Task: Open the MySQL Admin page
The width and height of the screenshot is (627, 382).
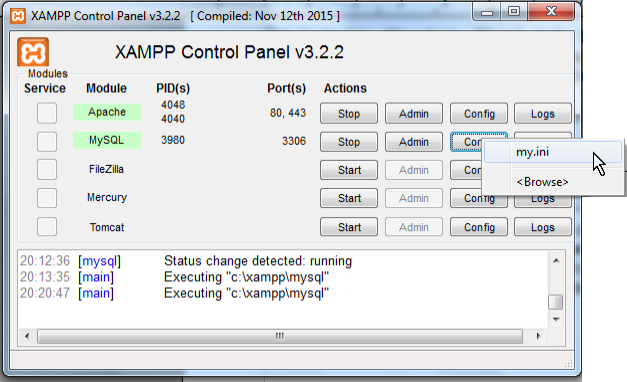Action: pyautogui.click(x=414, y=142)
